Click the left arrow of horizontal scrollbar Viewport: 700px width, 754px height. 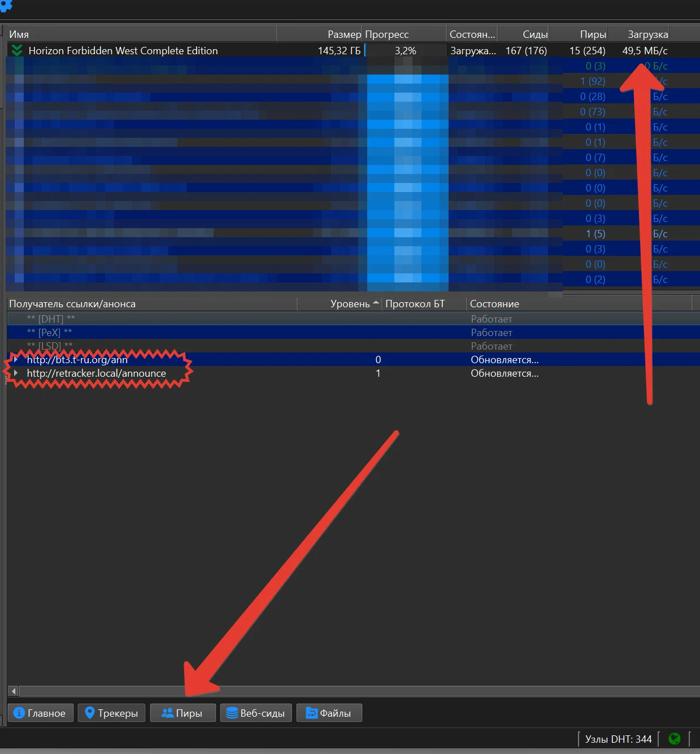14,691
